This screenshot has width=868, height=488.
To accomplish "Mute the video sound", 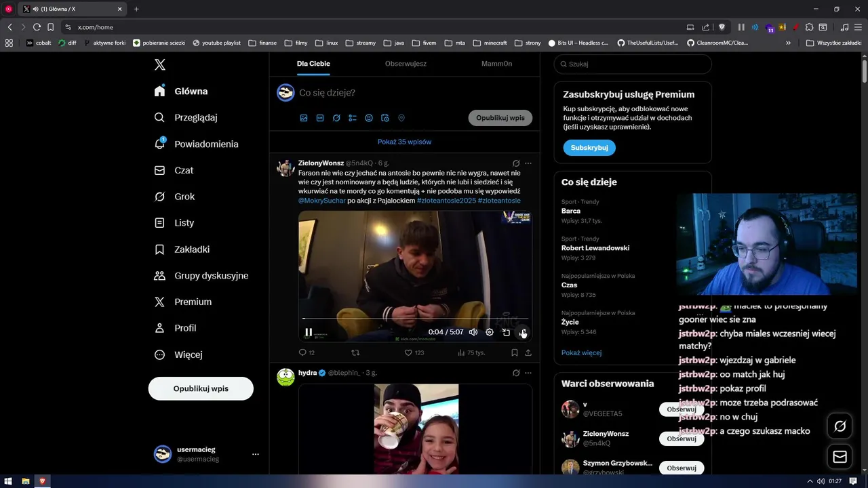I will click(473, 332).
